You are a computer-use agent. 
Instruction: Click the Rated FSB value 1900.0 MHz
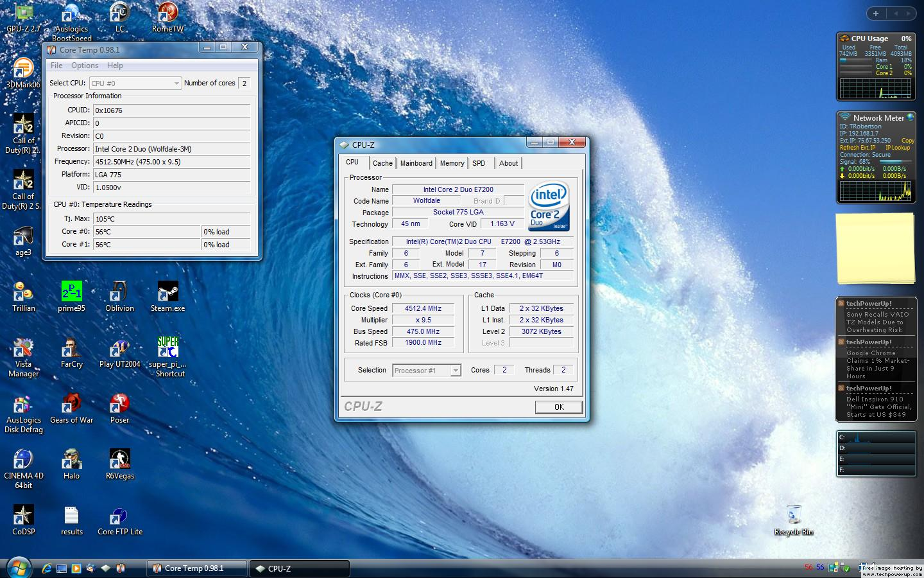[424, 343]
